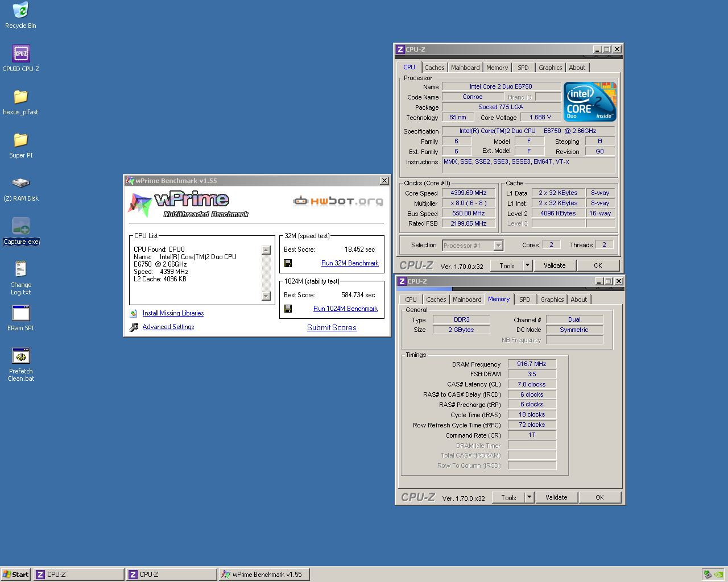The height and width of the screenshot is (582, 728).
Task: Click the Install Missing Libraries icon
Action: click(133, 313)
